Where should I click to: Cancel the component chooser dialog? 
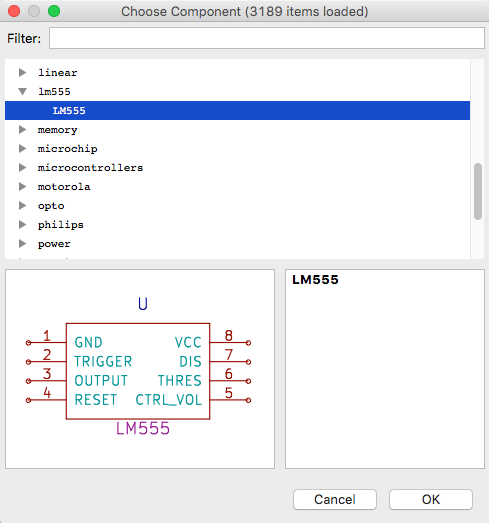[335, 499]
